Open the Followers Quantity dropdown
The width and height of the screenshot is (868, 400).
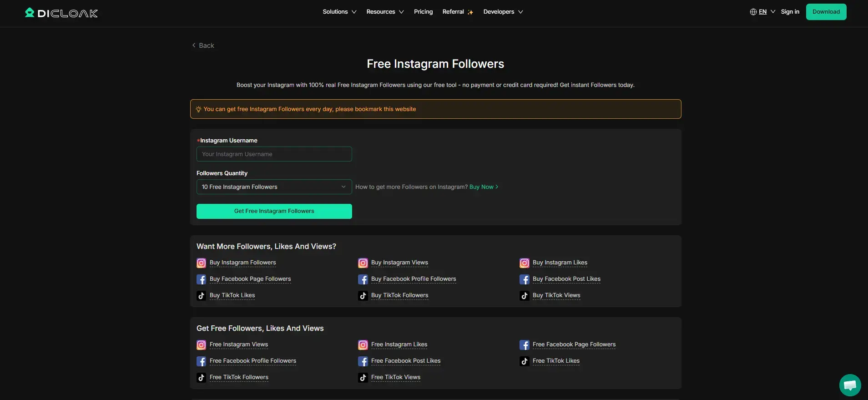tap(274, 187)
